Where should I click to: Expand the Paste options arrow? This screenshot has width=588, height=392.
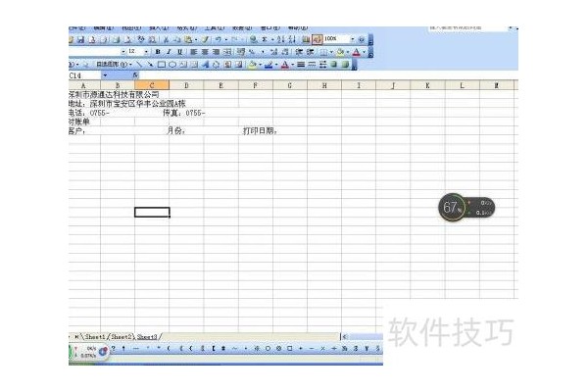coord(196,39)
